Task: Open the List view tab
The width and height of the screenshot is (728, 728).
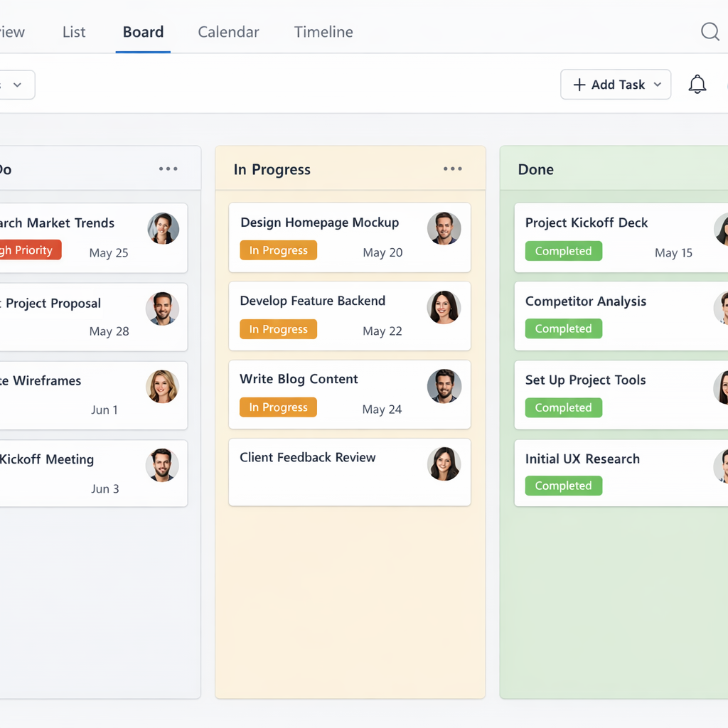Action: coord(74,32)
